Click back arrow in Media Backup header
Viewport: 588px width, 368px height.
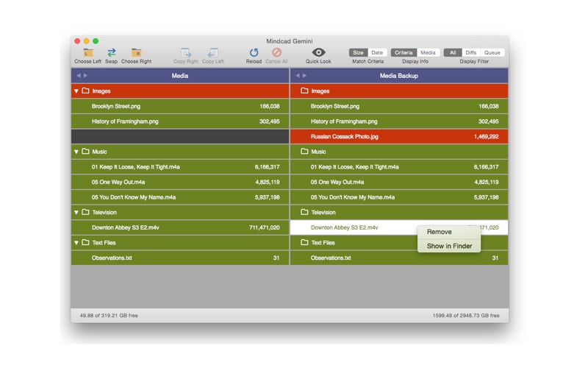pos(298,76)
